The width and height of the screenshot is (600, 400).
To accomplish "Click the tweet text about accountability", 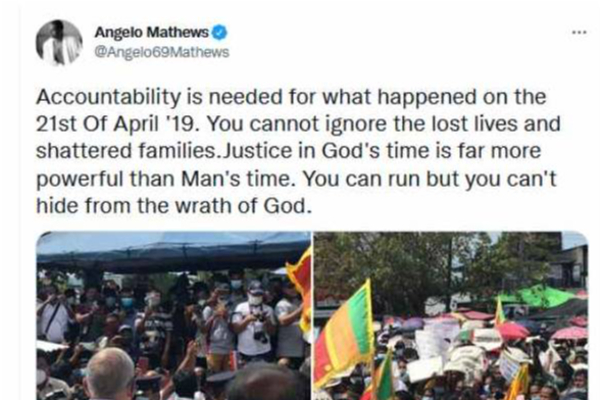I will pos(298,151).
